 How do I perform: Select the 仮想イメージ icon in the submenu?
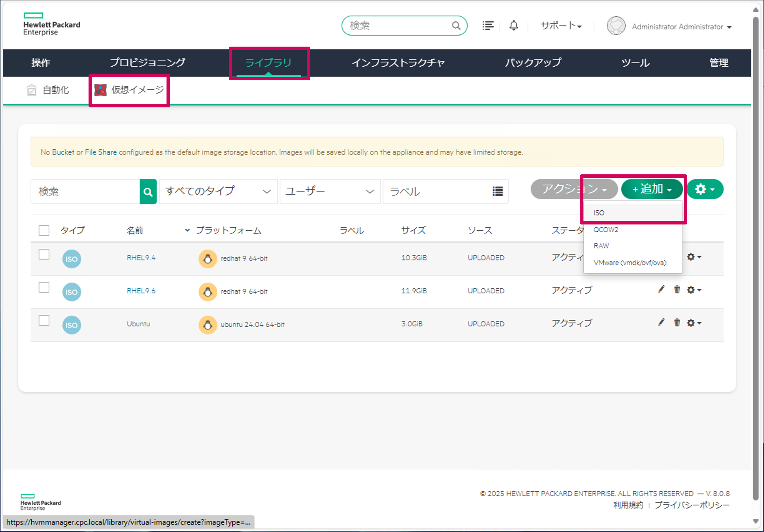(x=101, y=90)
